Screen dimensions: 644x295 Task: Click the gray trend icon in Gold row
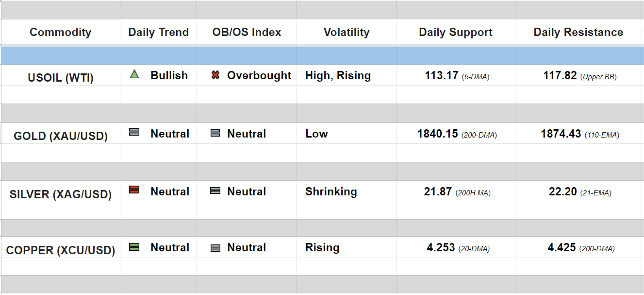click(134, 132)
